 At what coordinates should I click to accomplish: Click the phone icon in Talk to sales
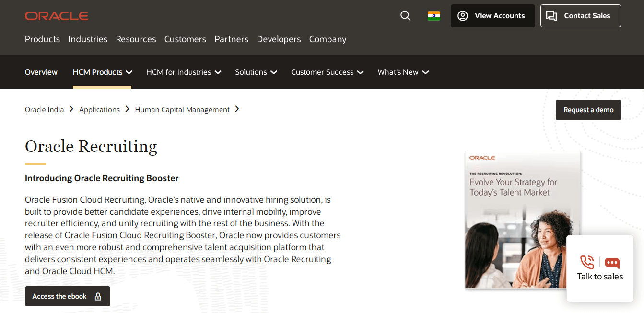587,262
